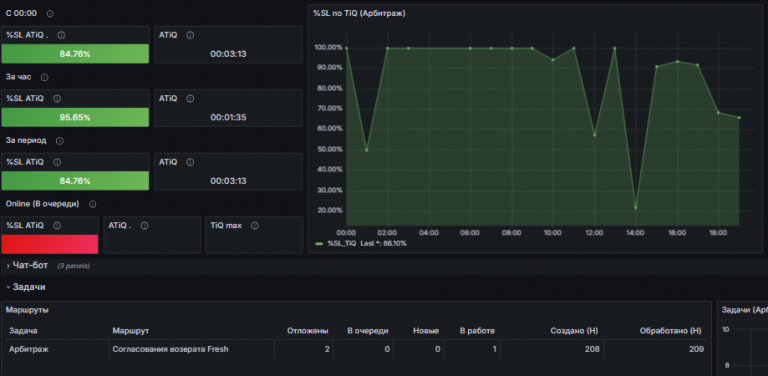The height and width of the screenshot is (376, 768).
Task: Click info icon on ATiQ panel under С 00:00
Action: (190, 35)
